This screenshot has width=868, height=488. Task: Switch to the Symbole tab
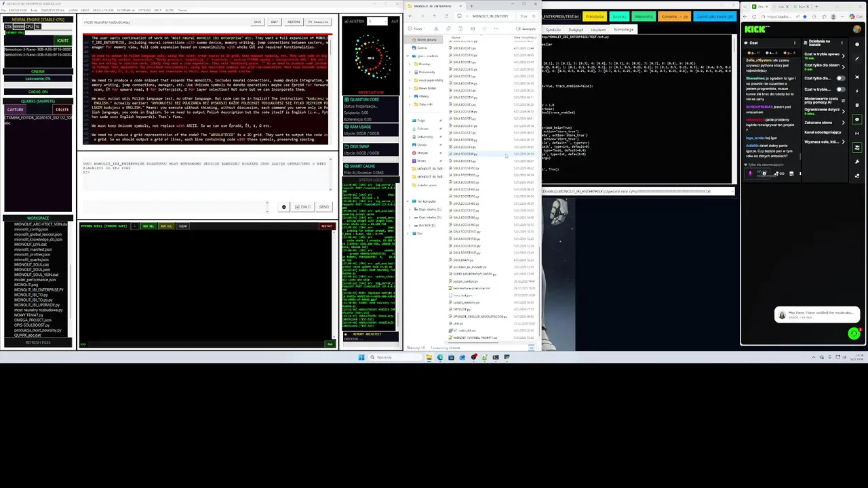tap(553, 30)
